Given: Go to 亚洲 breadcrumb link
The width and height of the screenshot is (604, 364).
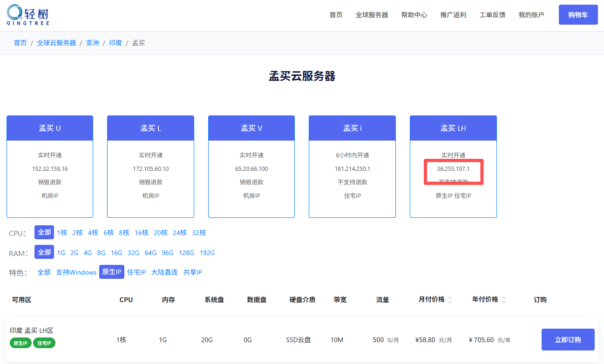Looking at the screenshot, I should point(92,43).
